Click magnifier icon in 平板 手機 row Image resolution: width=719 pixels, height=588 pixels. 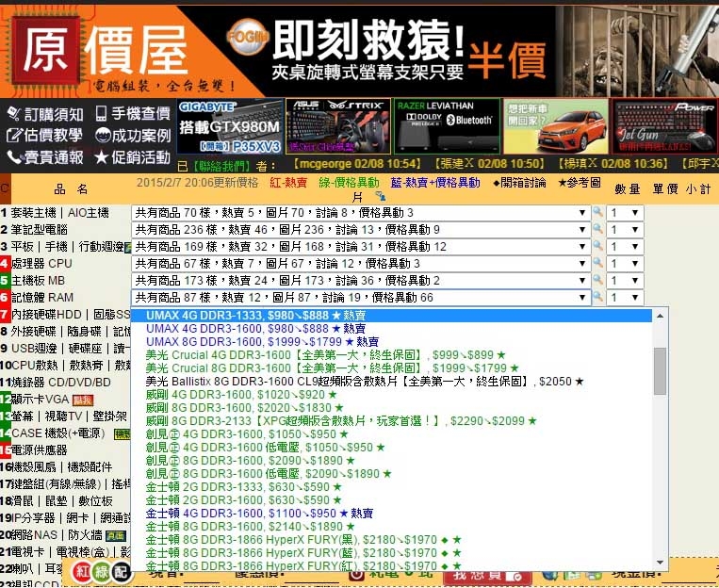pyautogui.click(x=597, y=246)
